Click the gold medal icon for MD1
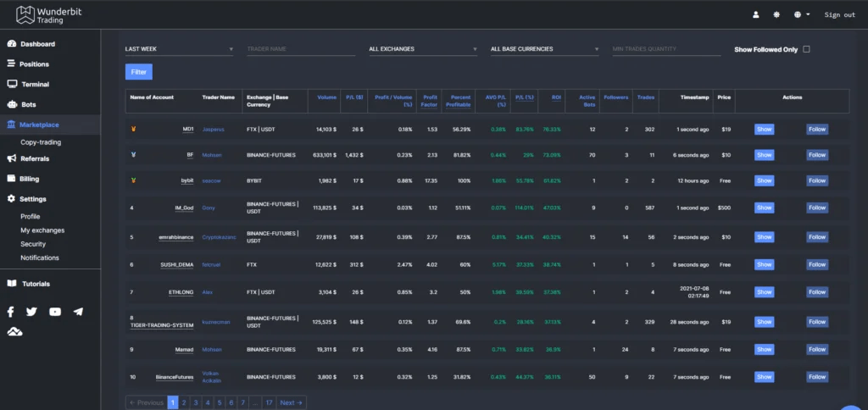The image size is (868, 410). click(133, 129)
